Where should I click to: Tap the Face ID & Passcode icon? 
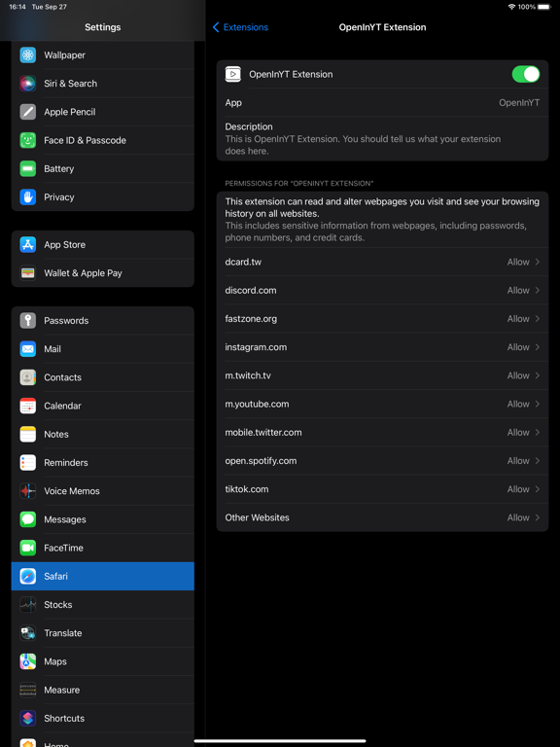tap(27, 140)
